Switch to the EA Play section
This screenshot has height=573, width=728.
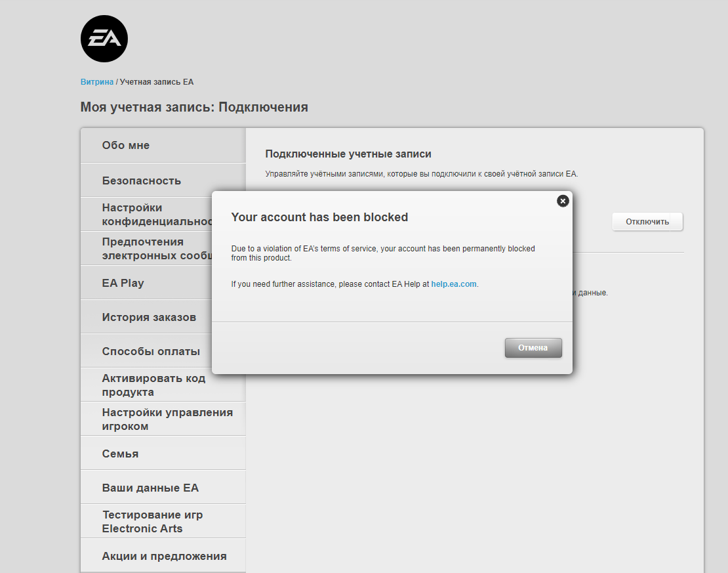pos(123,283)
